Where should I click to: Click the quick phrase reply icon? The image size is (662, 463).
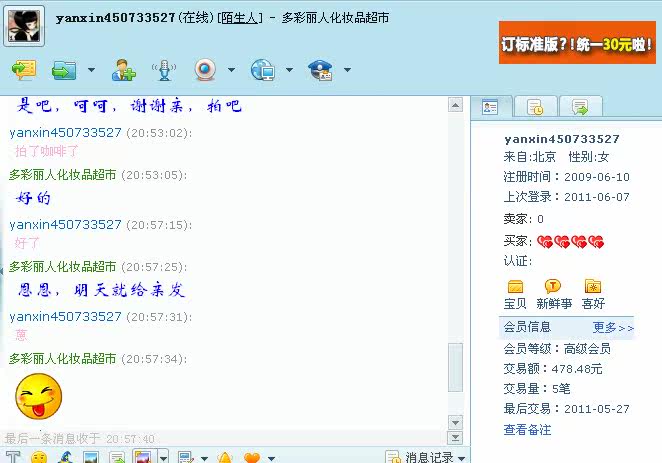coord(117,457)
